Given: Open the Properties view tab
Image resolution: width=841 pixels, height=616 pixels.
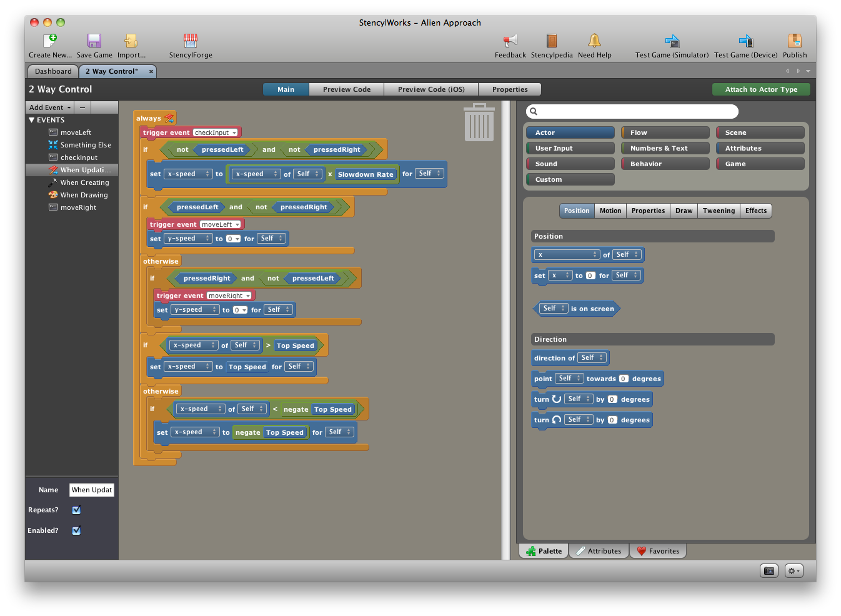Looking at the screenshot, I should [x=510, y=89].
